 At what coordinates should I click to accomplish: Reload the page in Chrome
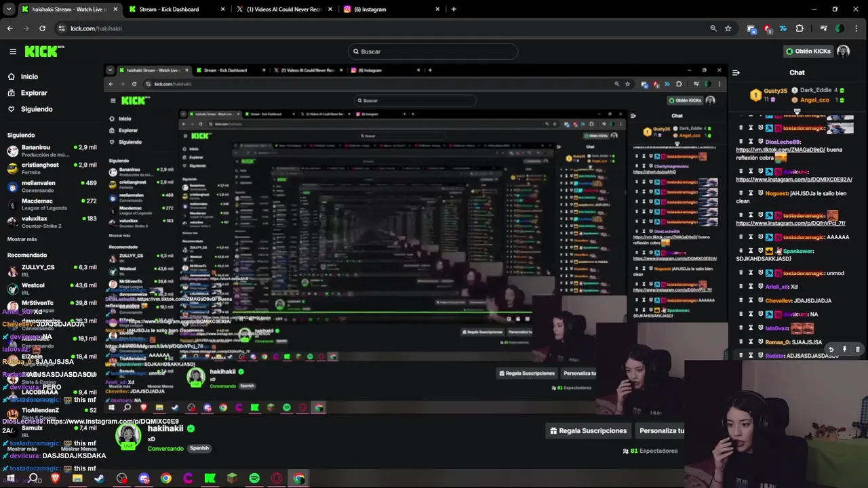(x=42, y=28)
